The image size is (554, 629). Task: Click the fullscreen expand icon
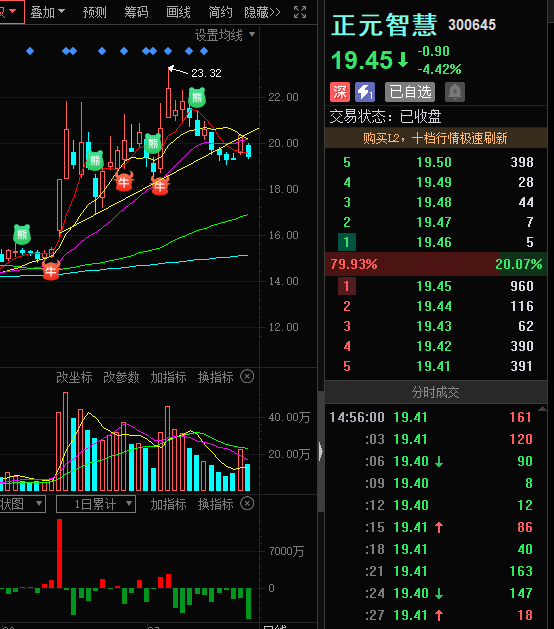300,12
